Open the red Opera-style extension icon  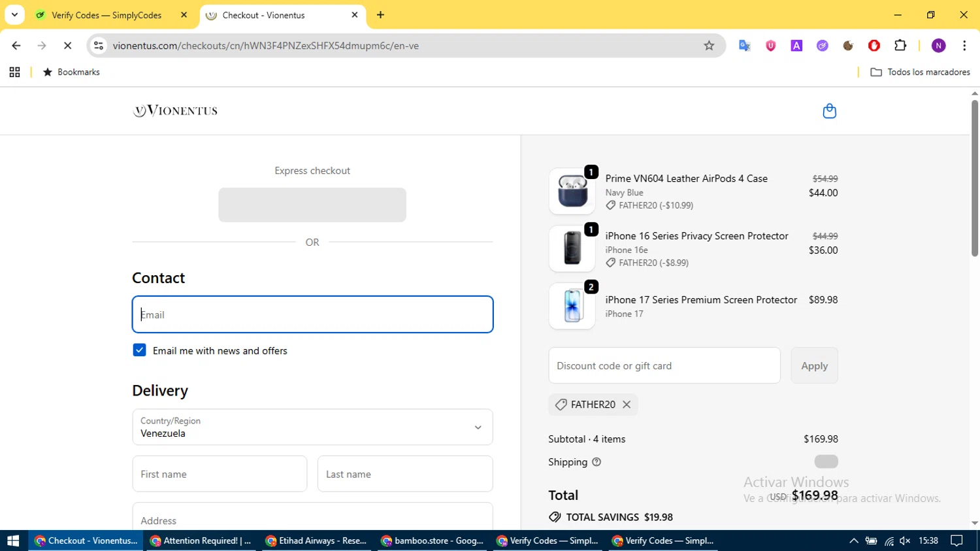tap(874, 46)
